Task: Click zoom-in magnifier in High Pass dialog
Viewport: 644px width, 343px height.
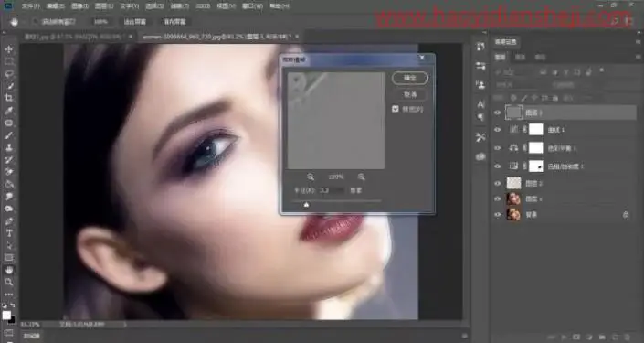Action: click(361, 177)
